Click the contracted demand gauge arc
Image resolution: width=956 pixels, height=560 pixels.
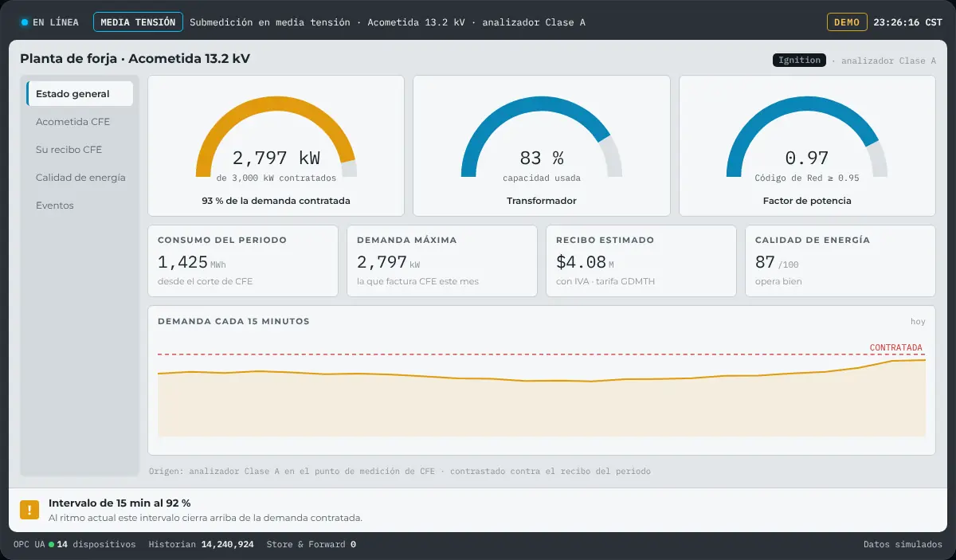point(276,137)
